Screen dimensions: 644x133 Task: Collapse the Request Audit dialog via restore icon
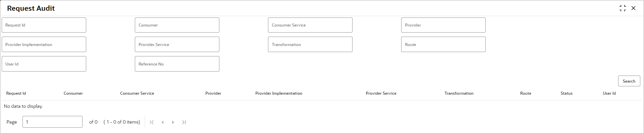623,8
